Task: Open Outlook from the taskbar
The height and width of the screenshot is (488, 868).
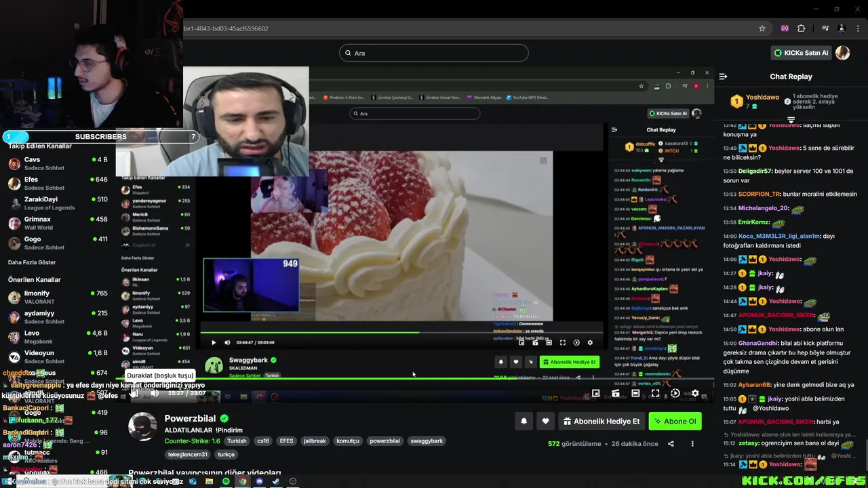Action: 193,481
